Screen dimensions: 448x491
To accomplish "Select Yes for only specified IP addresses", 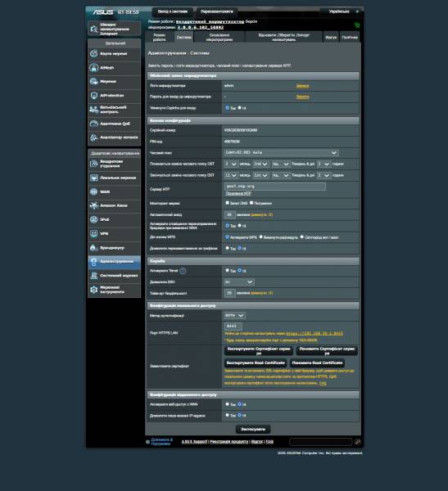I will [228, 415].
